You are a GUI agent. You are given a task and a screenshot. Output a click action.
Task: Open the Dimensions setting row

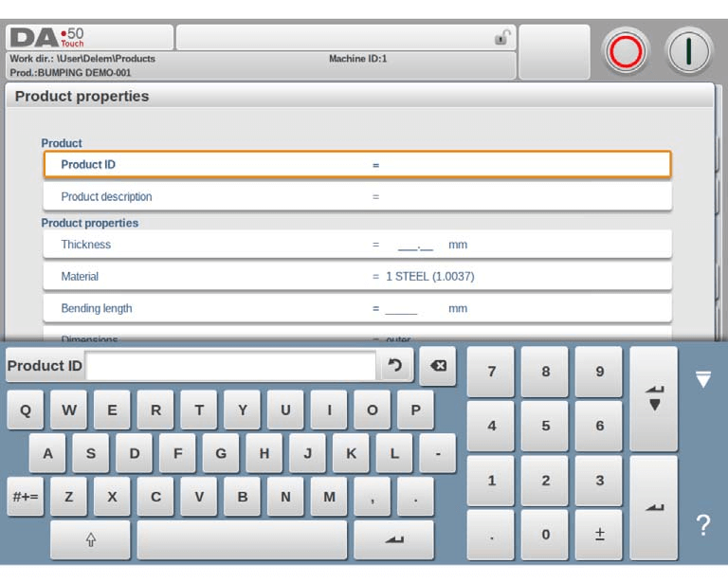[357, 336]
